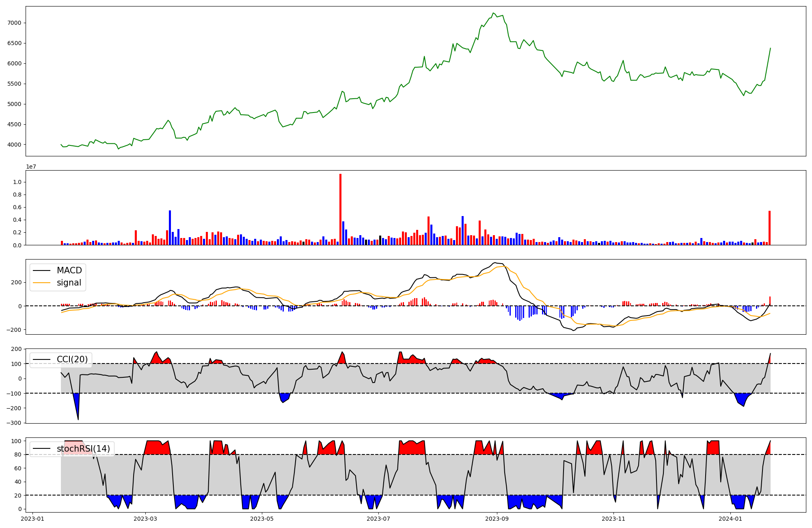Click the 4000 price axis tick label
This screenshot has height=528, width=812.
point(14,145)
